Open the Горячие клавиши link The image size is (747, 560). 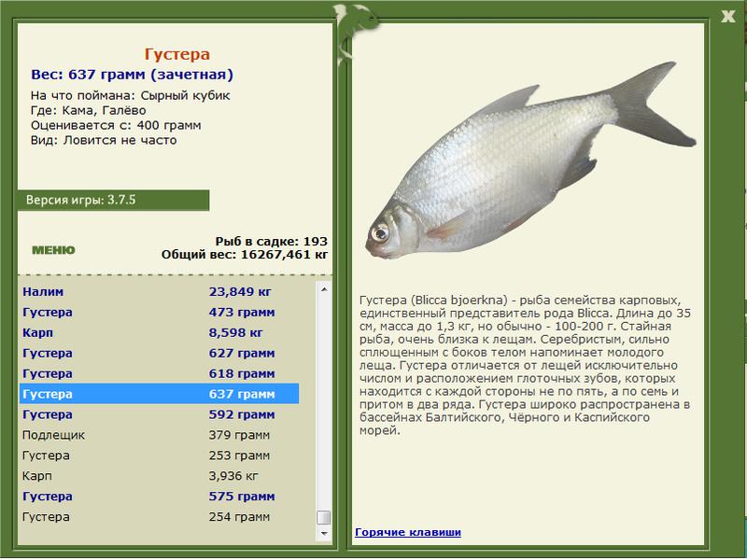pyautogui.click(x=408, y=532)
